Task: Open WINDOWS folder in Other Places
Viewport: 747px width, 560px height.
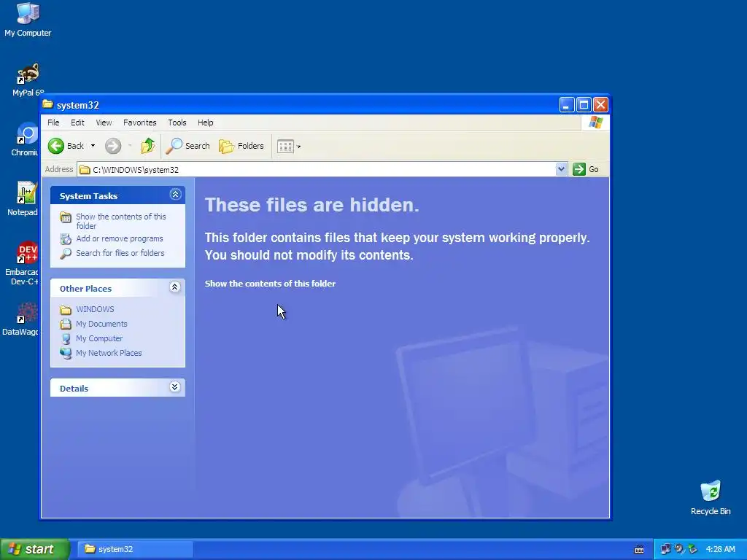Action: (95, 309)
